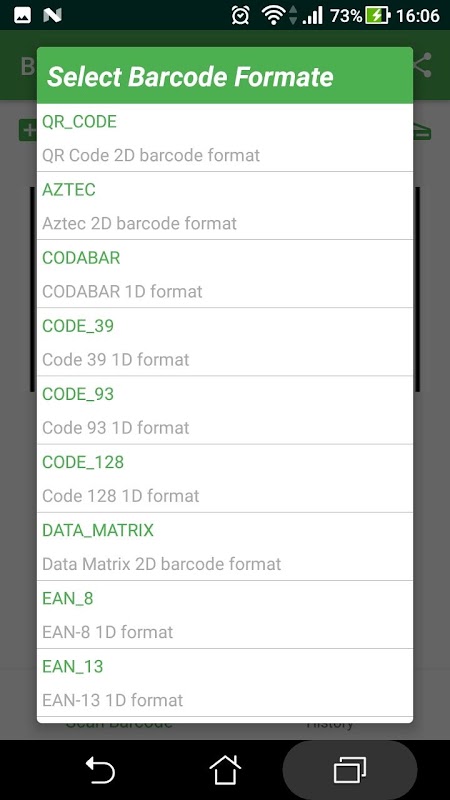Viewport: 450px width, 800px height.
Task: Tap the battery indicator in status bar
Action: (378, 15)
